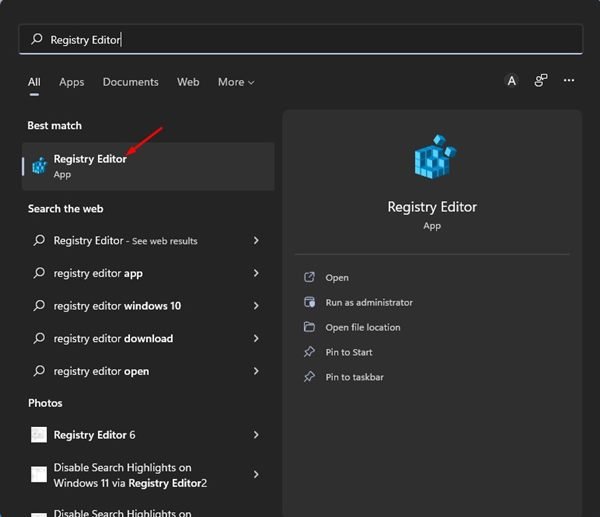Click the Open file location folder icon
Image resolution: width=600 pixels, height=517 pixels.
click(x=309, y=327)
